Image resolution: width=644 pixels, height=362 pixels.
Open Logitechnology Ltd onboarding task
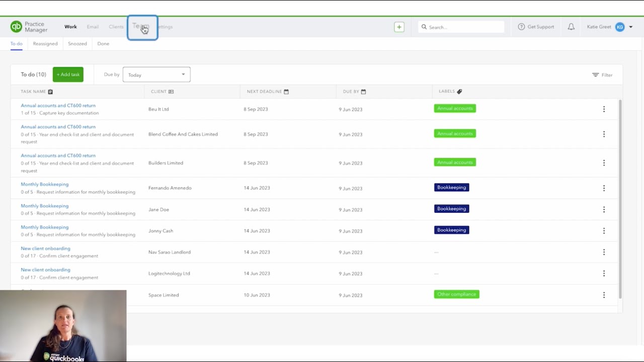[x=45, y=269]
